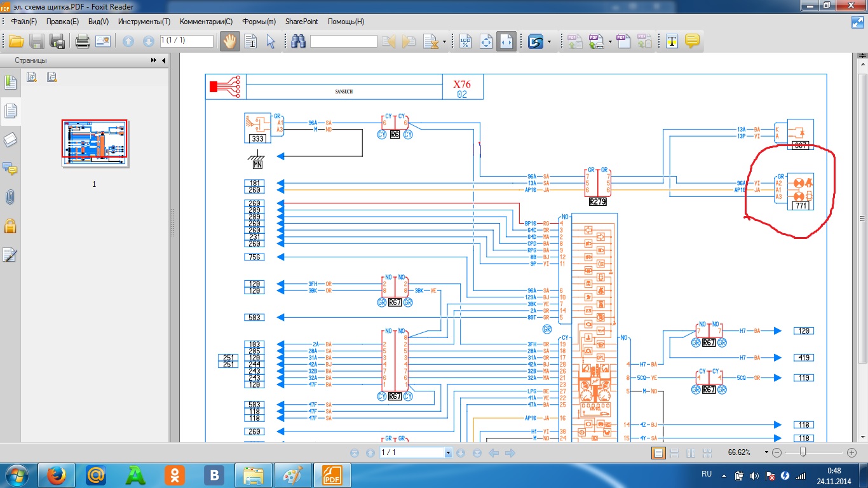Viewport: 868px width, 488px height.
Task: Click the blue DocuSign-style sign icon
Action: [536, 42]
